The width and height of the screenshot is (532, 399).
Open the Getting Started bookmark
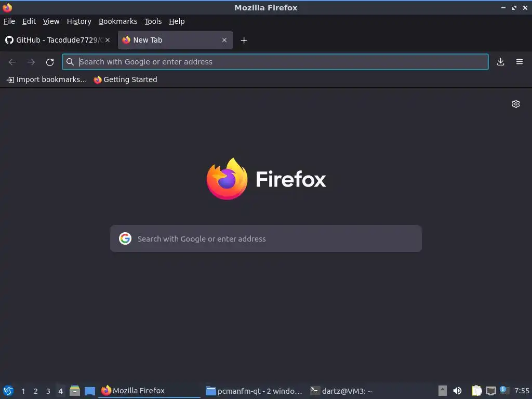pos(126,79)
